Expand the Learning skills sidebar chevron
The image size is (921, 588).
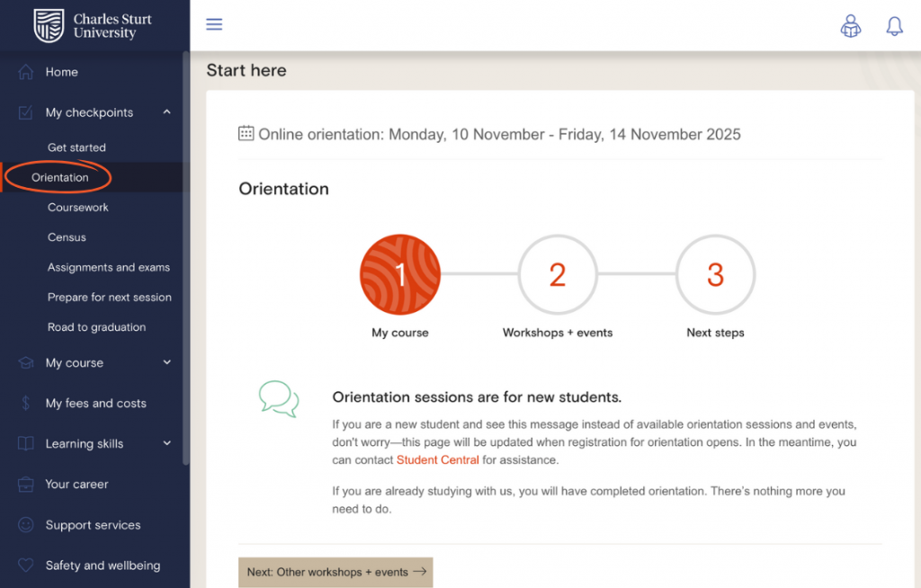pos(166,444)
